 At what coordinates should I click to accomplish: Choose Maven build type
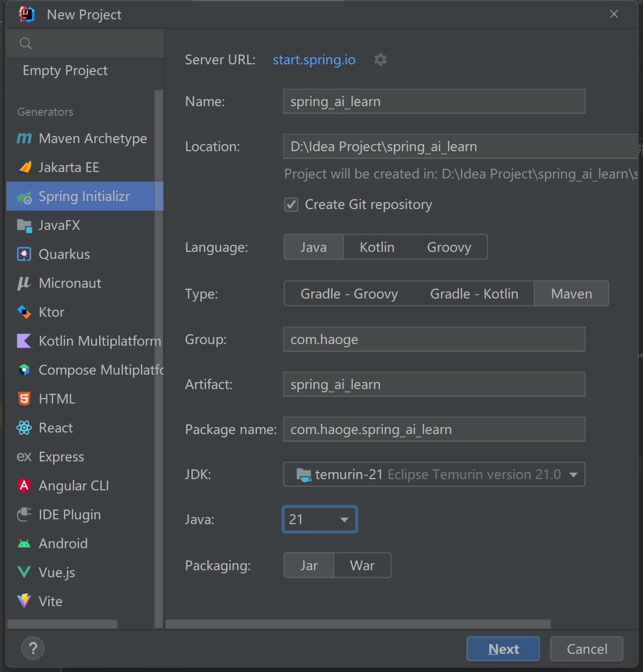[572, 294]
